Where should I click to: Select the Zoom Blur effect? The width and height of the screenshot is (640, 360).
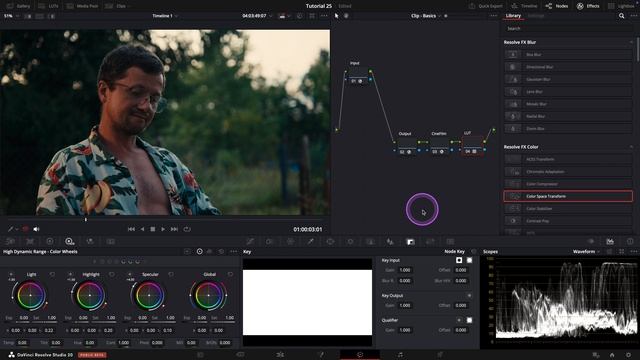pos(568,128)
